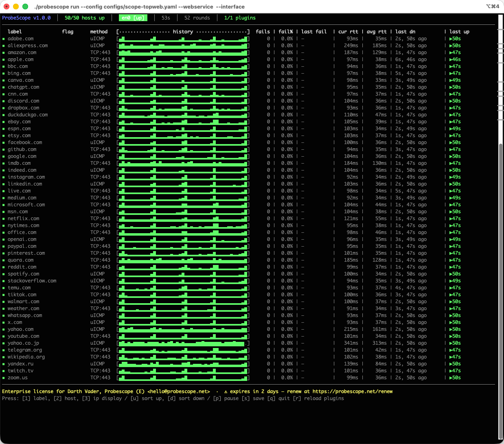Click the 'history' column header

183,32
